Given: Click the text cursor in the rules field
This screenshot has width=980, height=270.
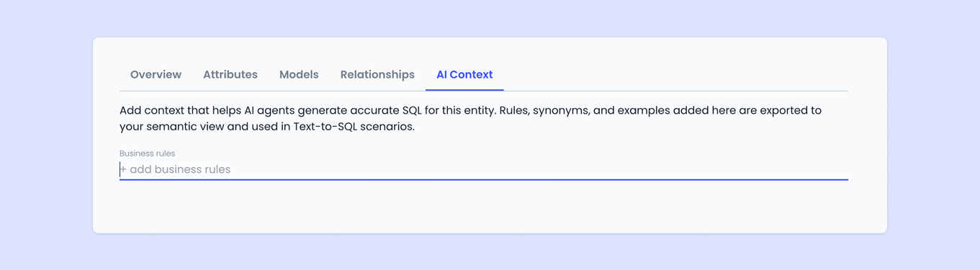Looking at the screenshot, I should [x=120, y=170].
